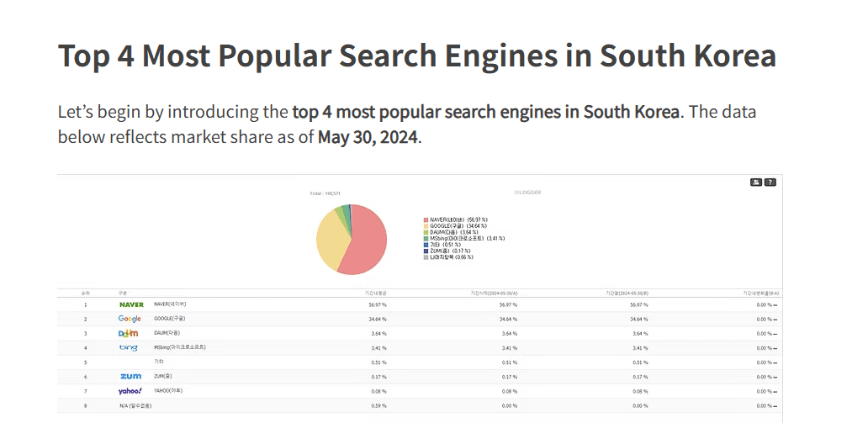Click the Yahoo! logo in row 7
The height and width of the screenshot is (444, 868).
[x=130, y=391]
